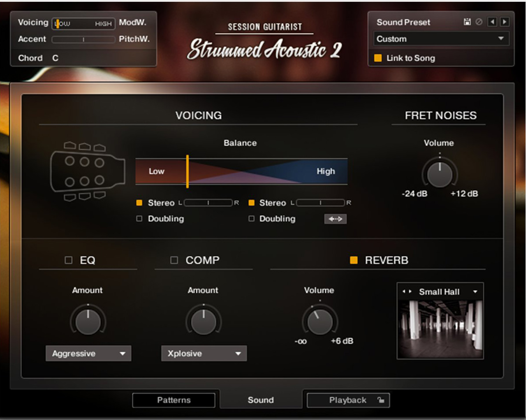Click the FRET NOISES section heading
This screenshot has width=526, height=420.
point(441,115)
